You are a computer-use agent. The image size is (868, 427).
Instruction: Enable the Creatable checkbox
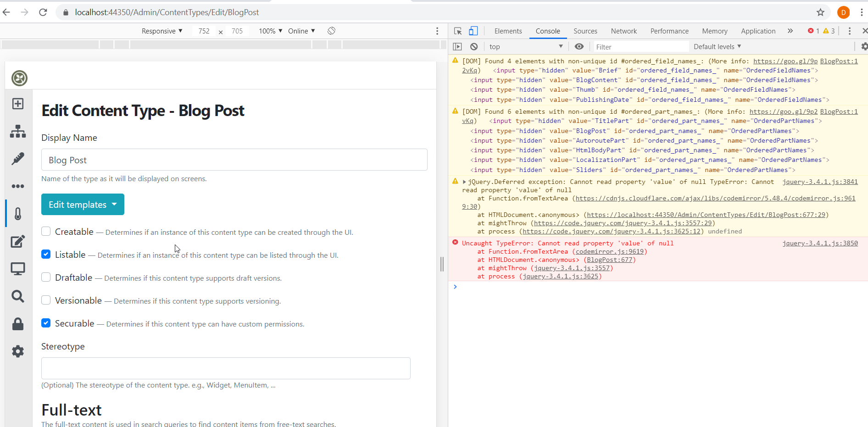pos(45,231)
